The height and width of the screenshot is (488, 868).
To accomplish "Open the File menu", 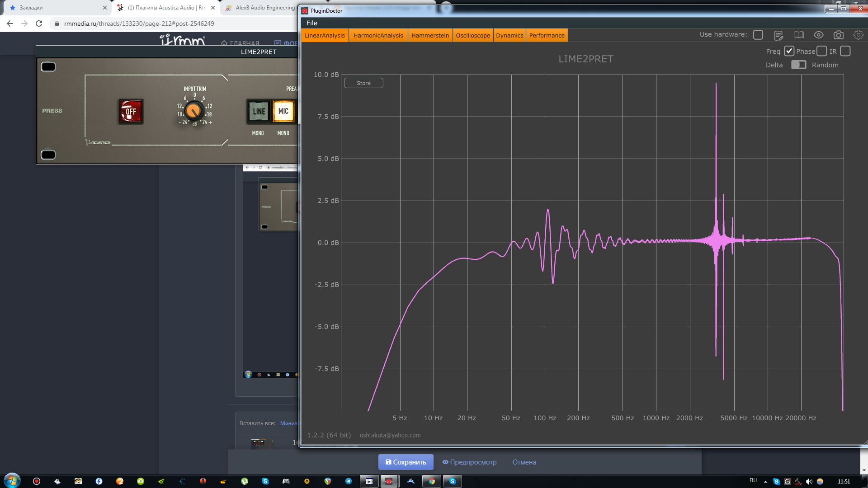I will point(312,23).
